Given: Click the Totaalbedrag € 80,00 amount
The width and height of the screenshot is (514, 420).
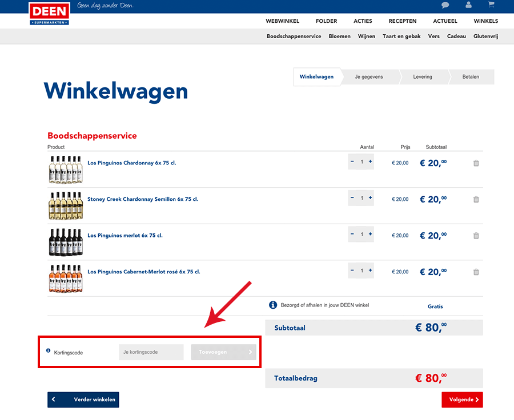Looking at the screenshot, I should [431, 378].
